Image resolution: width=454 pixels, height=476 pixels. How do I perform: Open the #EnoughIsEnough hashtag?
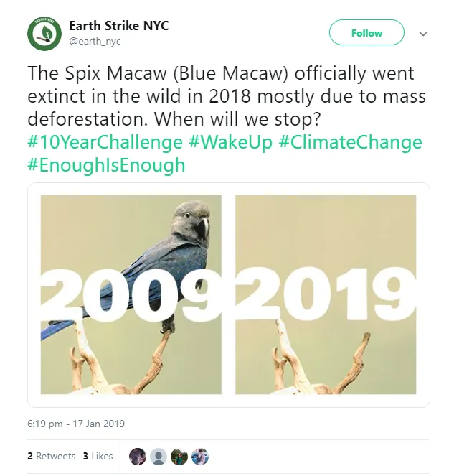pyautogui.click(x=106, y=165)
